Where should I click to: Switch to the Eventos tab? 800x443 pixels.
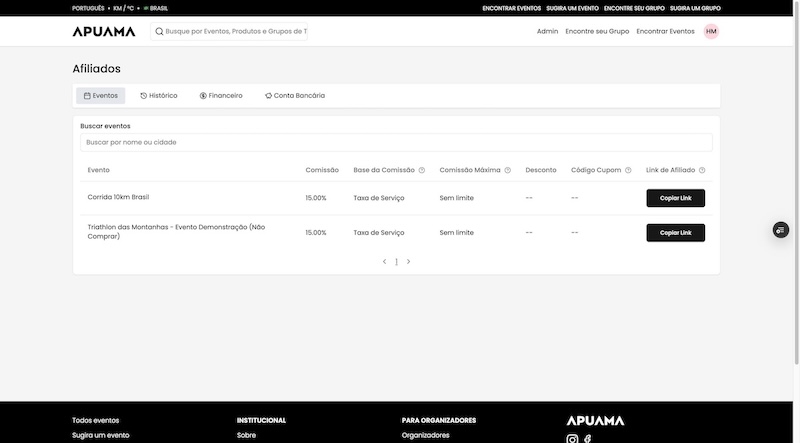(101, 96)
